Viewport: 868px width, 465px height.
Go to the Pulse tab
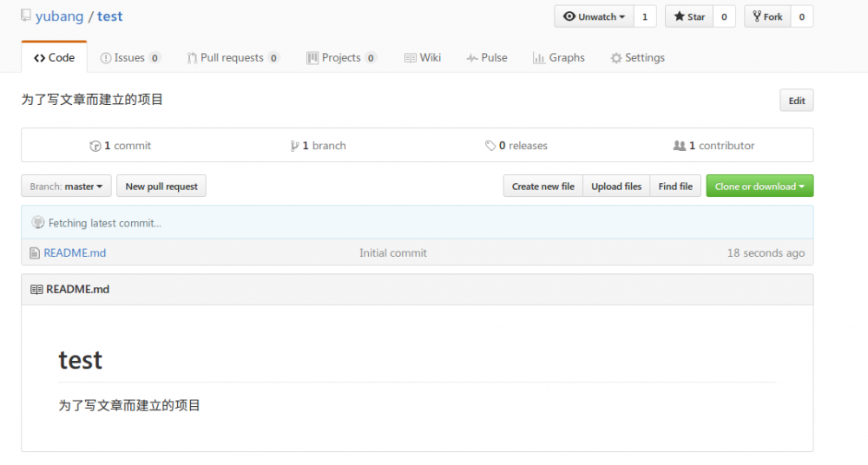pos(487,57)
